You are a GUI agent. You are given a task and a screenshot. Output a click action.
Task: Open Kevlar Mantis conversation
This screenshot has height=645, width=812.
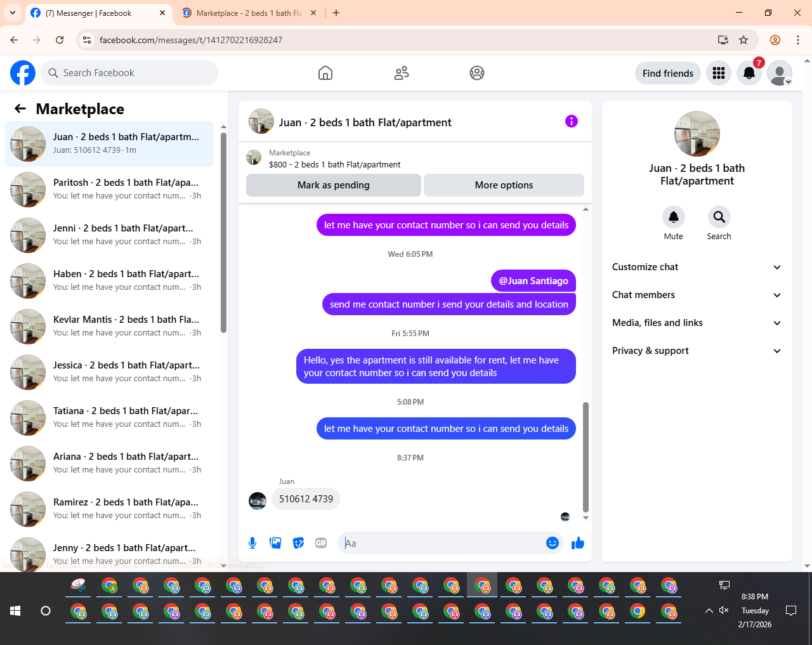(x=110, y=327)
